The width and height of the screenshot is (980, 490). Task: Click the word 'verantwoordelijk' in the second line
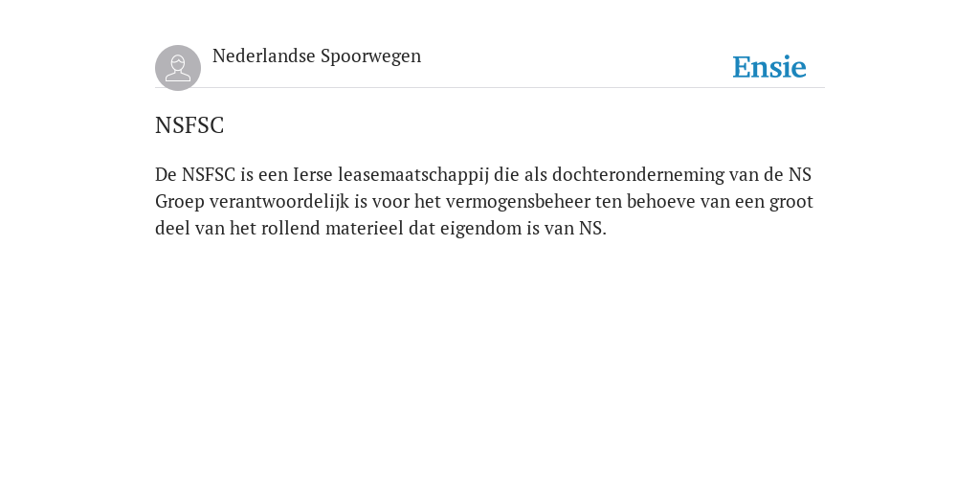(279, 202)
